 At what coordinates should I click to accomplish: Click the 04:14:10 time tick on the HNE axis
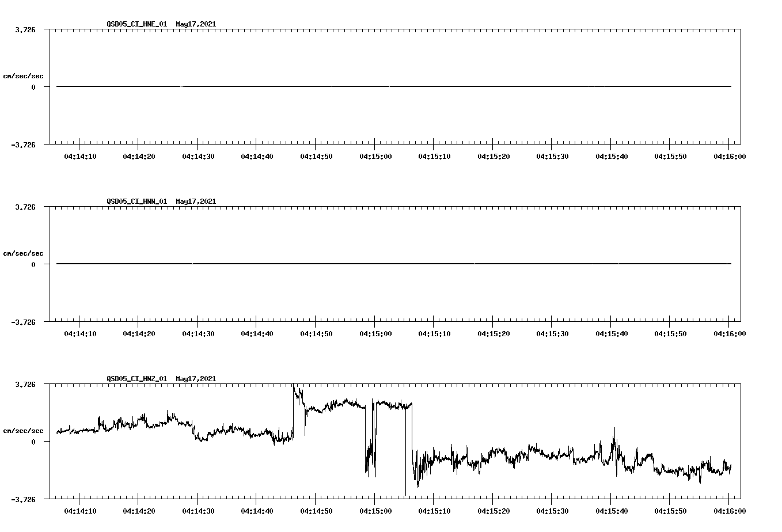pos(81,155)
